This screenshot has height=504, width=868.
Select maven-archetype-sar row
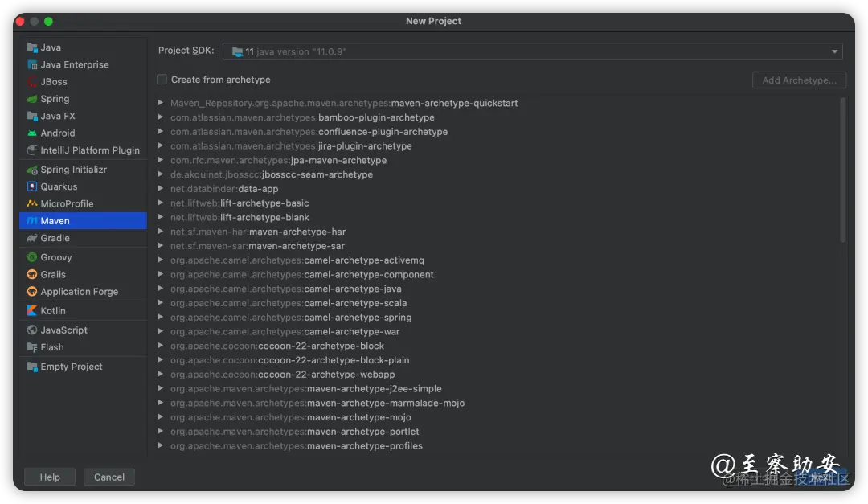coord(257,246)
